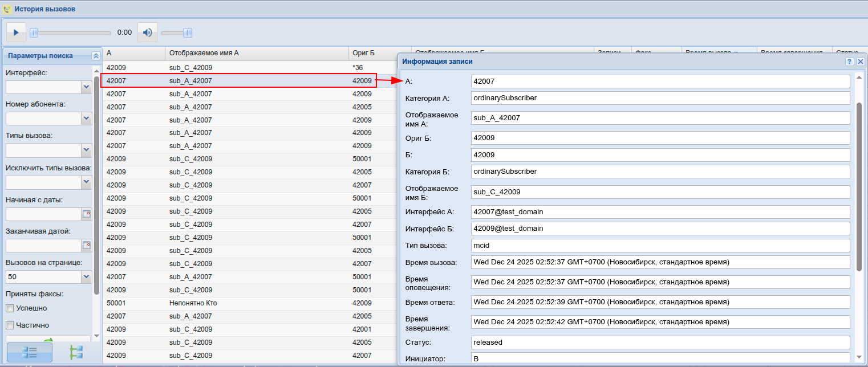Collapse the Параметры поиска panel
The width and height of the screenshot is (868, 367).
click(x=96, y=56)
